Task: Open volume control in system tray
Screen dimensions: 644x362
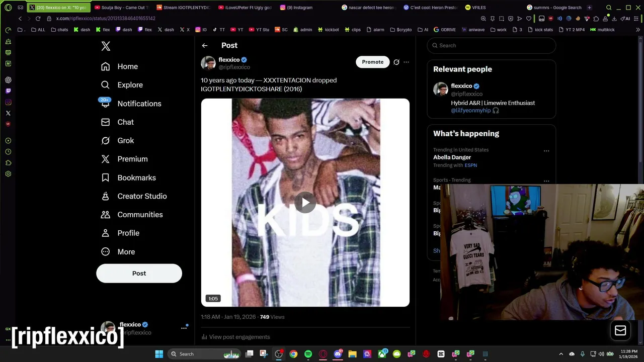Action: coord(601,354)
